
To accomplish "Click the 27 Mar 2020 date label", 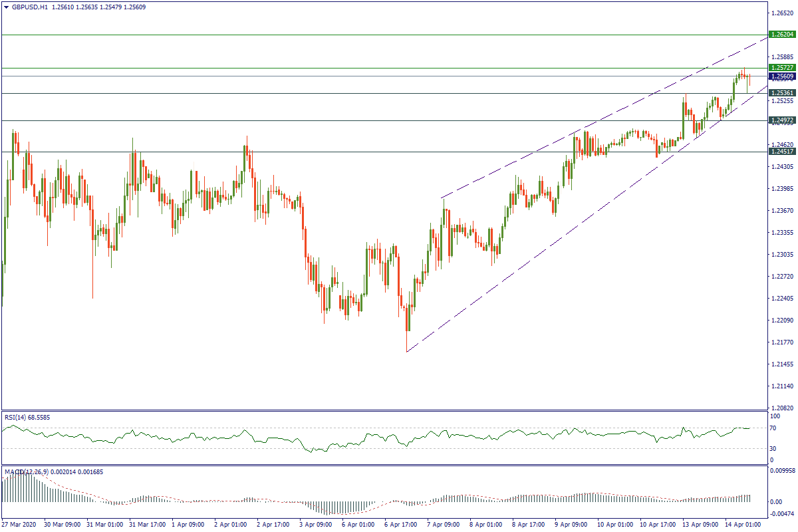I will [19, 525].
